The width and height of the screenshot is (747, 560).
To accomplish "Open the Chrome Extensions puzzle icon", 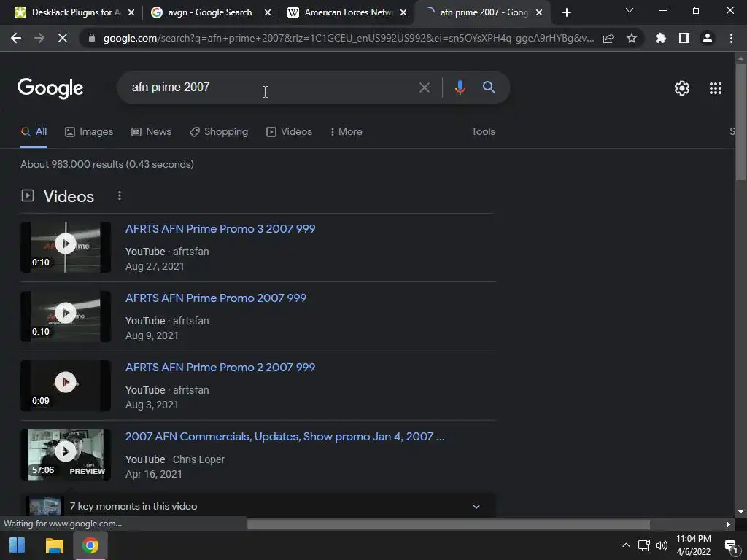I will (661, 38).
